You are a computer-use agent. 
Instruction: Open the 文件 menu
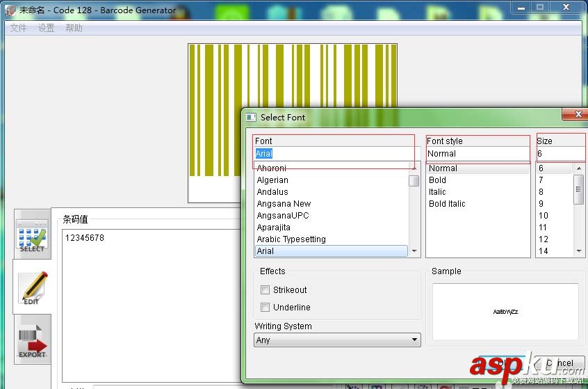[18, 28]
